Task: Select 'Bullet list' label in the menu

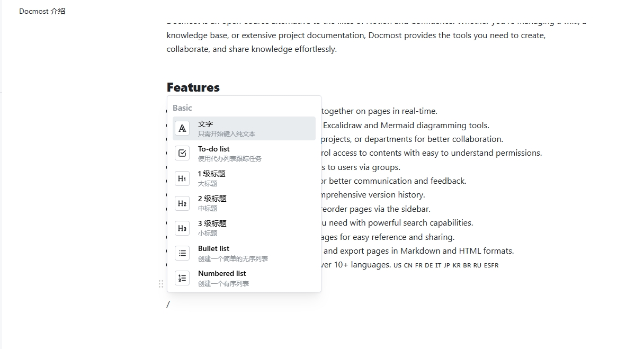Action: pos(213,248)
